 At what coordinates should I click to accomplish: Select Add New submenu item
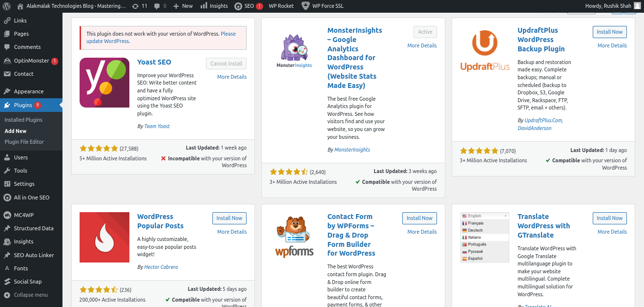click(x=16, y=131)
